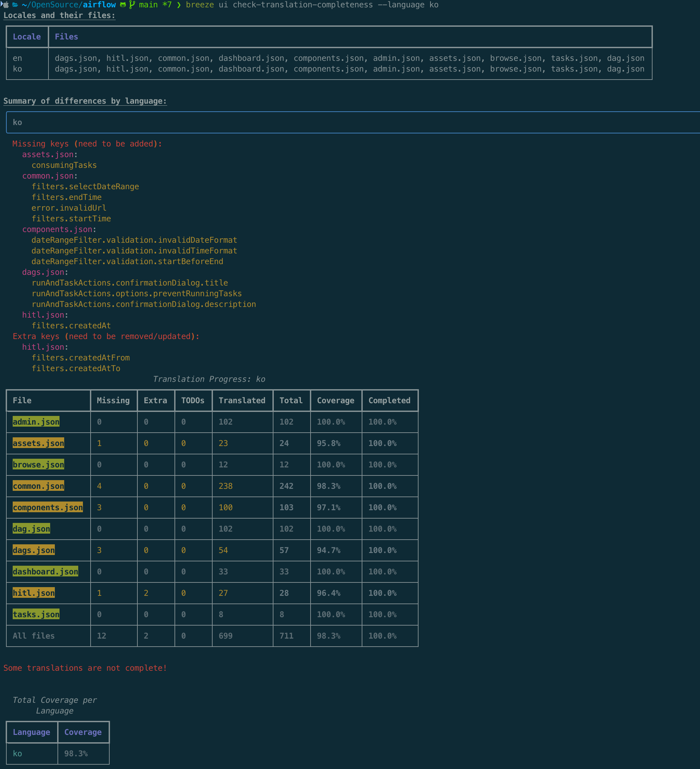Click the error.invalidUrl key entry
This screenshot has height=769, width=700.
coord(69,208)
